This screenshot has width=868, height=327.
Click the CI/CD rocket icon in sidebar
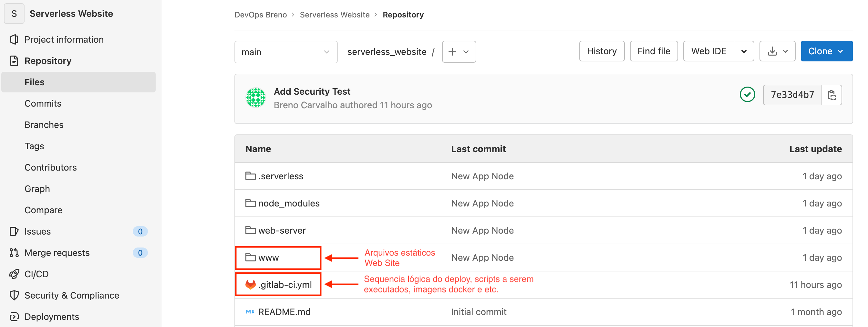14,274
